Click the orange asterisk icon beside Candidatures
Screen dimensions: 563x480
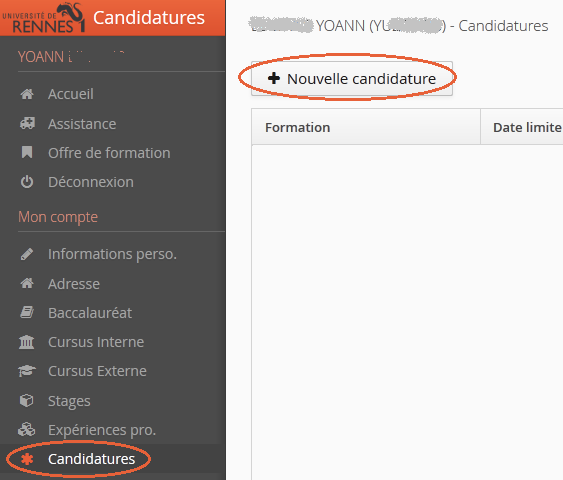[27, 459]
